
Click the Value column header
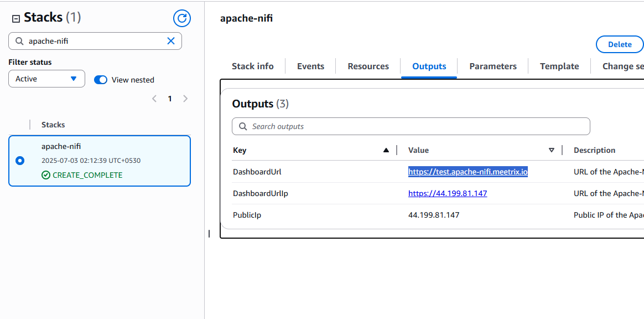click(418, 151)
